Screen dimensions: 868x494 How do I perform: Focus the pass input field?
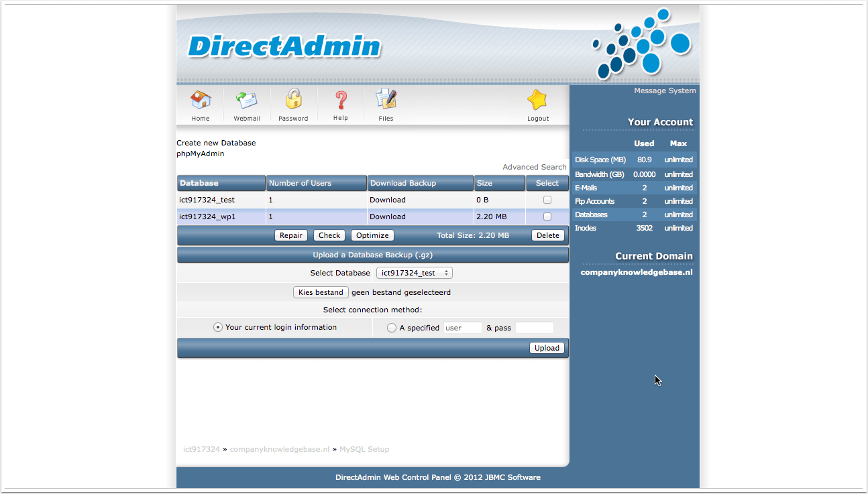(535, 328)
